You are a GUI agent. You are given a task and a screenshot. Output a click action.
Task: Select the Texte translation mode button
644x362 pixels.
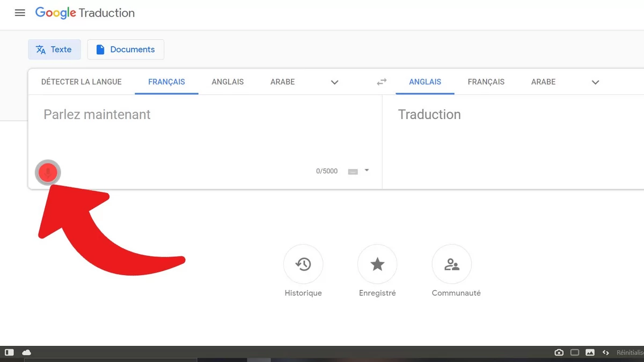(x=54, y=49)
